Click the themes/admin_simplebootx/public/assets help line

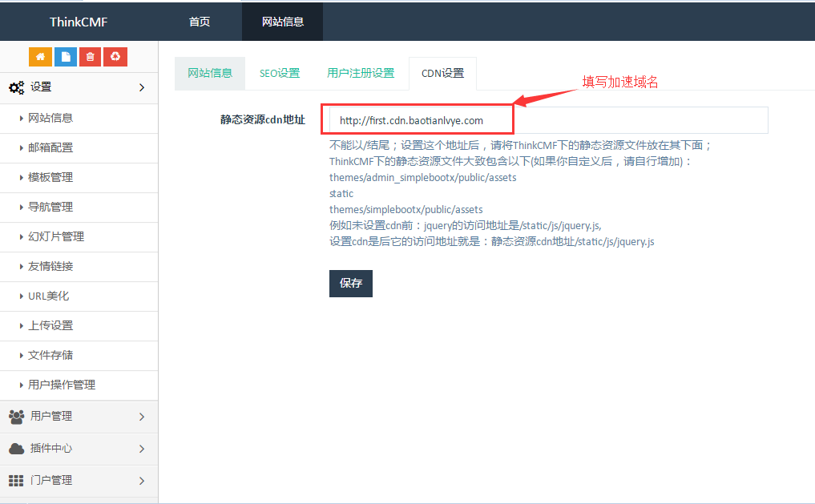point(422,178)
